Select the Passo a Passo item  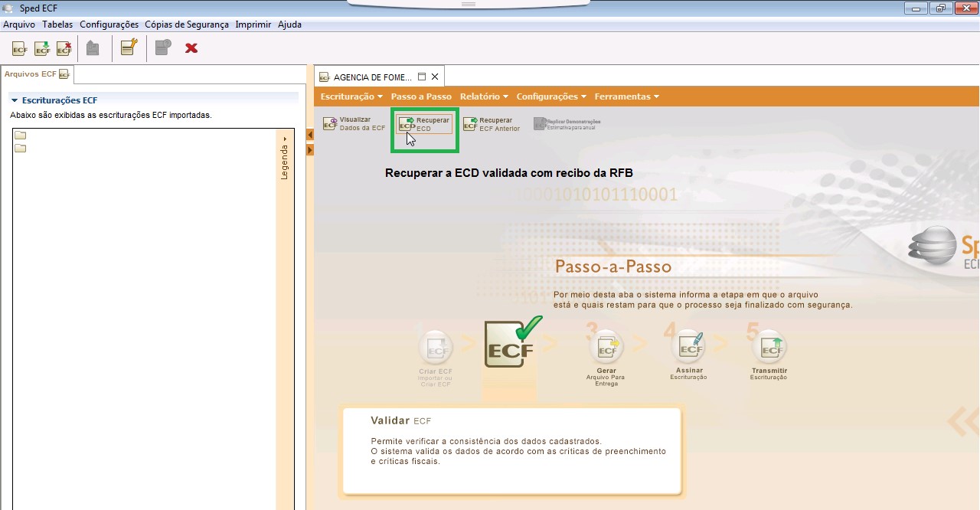(421, 96)
